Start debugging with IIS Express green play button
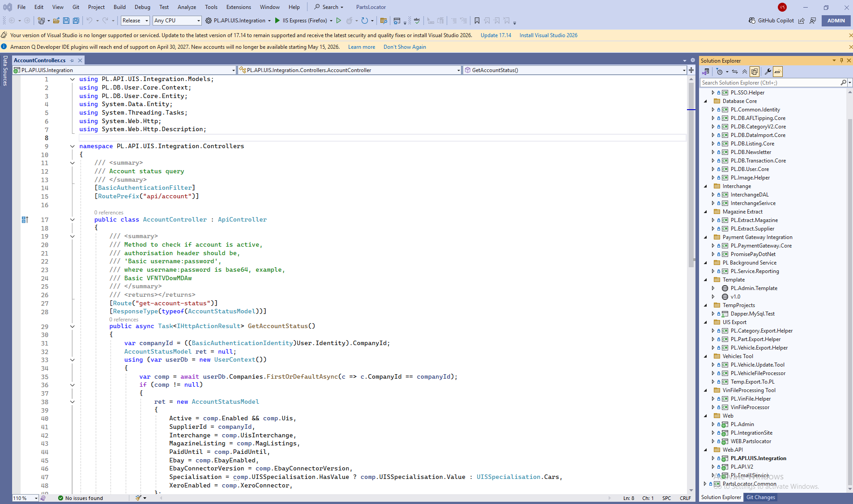 coord(277,21)
